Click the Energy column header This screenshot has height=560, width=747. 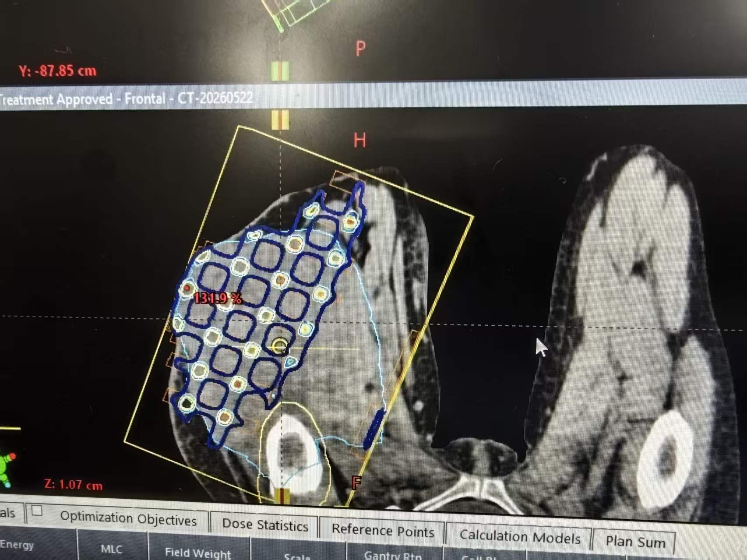(18, 545)
